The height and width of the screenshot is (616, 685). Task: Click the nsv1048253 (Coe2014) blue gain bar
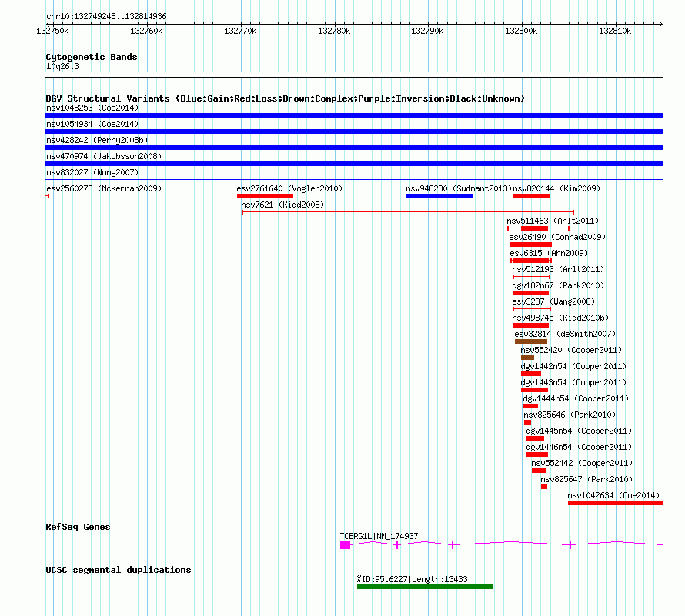click(x=354, y=115)
